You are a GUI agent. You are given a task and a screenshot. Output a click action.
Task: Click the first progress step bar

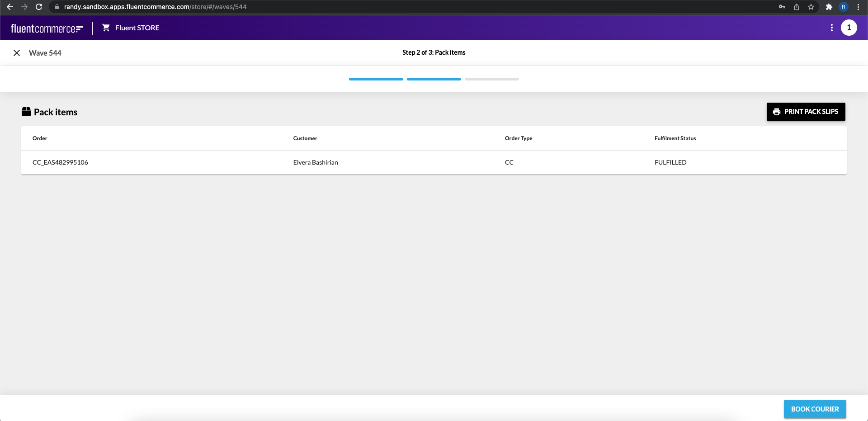point(376,79)
